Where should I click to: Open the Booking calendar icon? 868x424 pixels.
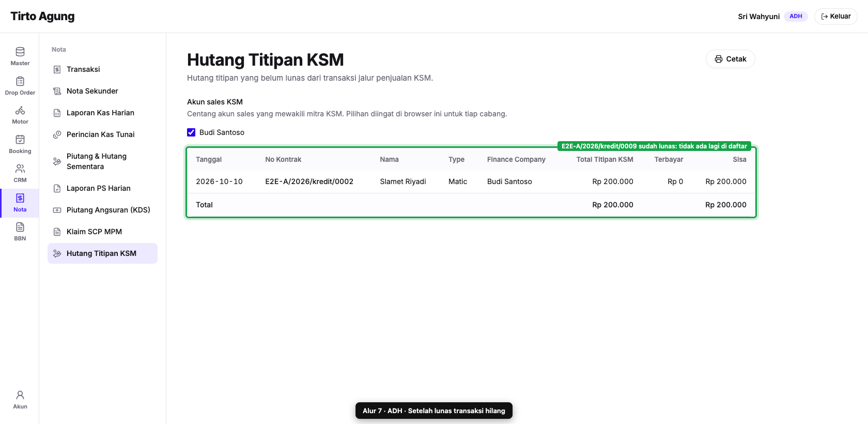(20, 139)
